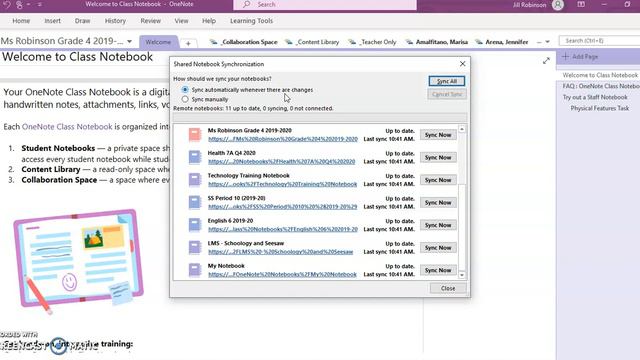Click English 6 2019-20 notebook icon
640x360 pixels.
click(x=195, y=224)
